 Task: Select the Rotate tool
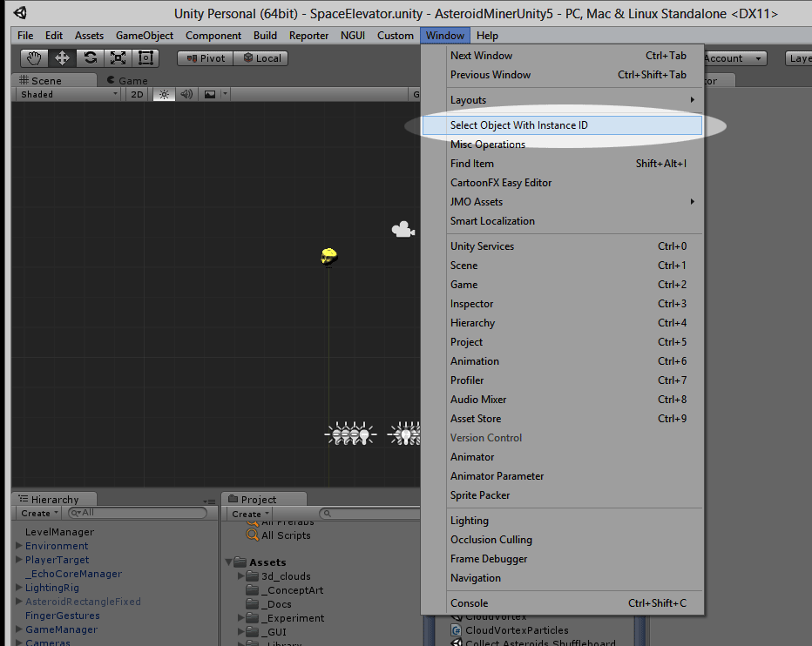90,58
